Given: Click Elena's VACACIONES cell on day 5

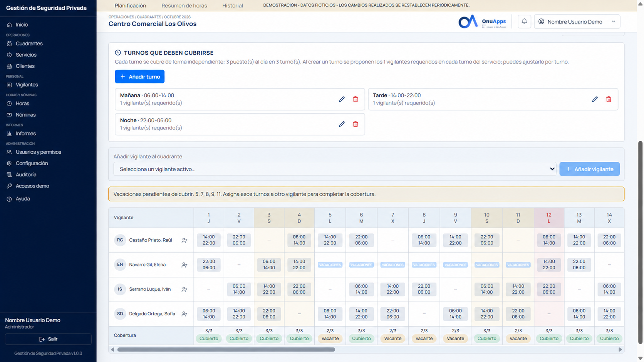Looking at the screenshot, I should (330, 265).
